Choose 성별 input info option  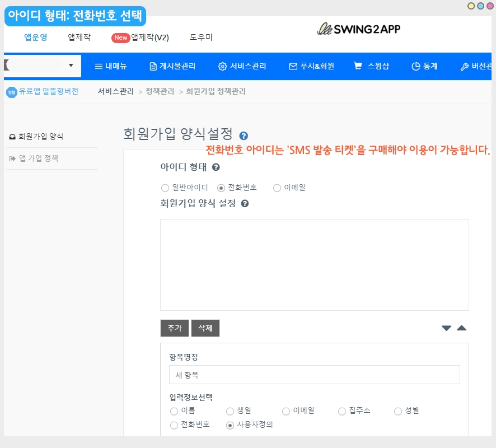tap(398, 411)
